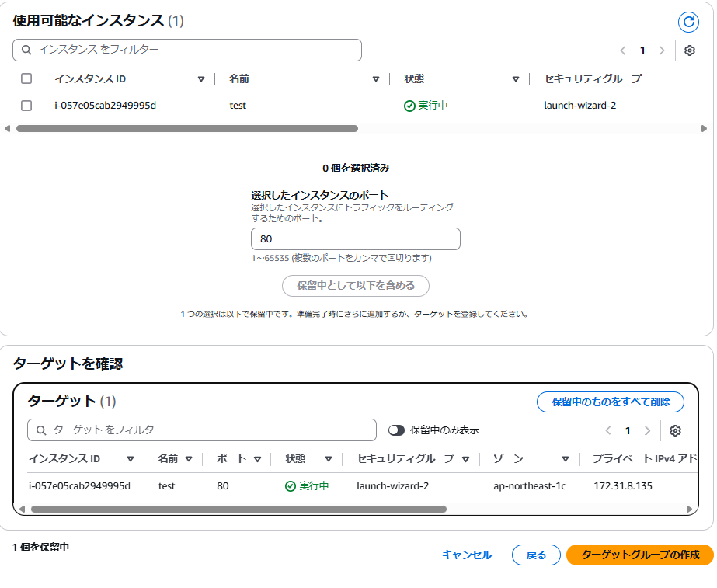
Task: Click horizontal scrollbar of available instances table
Action: pyautogui.click(x=187, y=128)
